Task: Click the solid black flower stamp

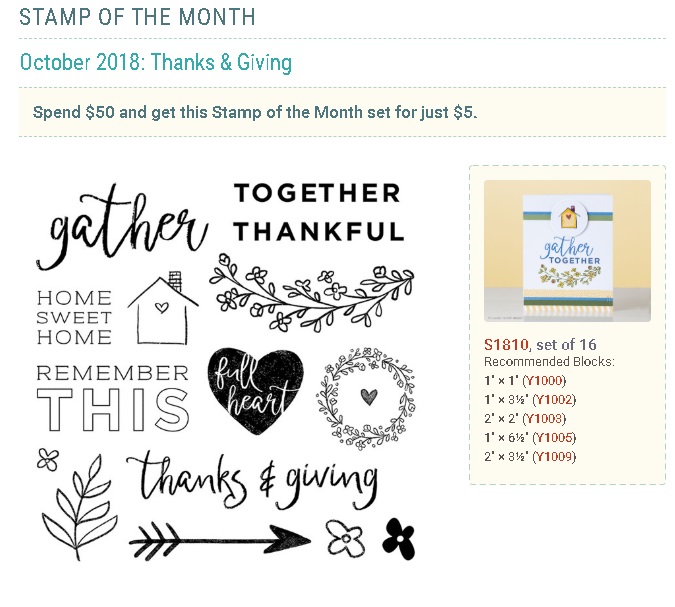Action: pos(399,539)
